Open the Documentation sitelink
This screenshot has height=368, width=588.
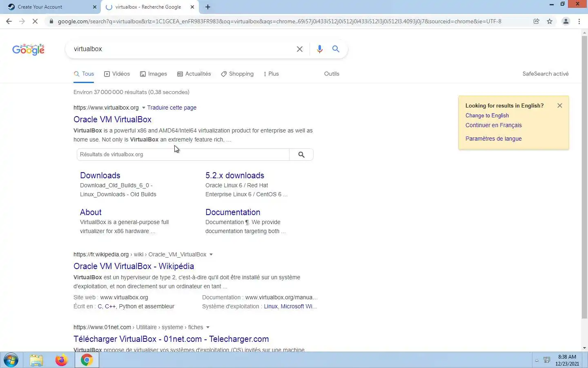[x=233, y=212]
